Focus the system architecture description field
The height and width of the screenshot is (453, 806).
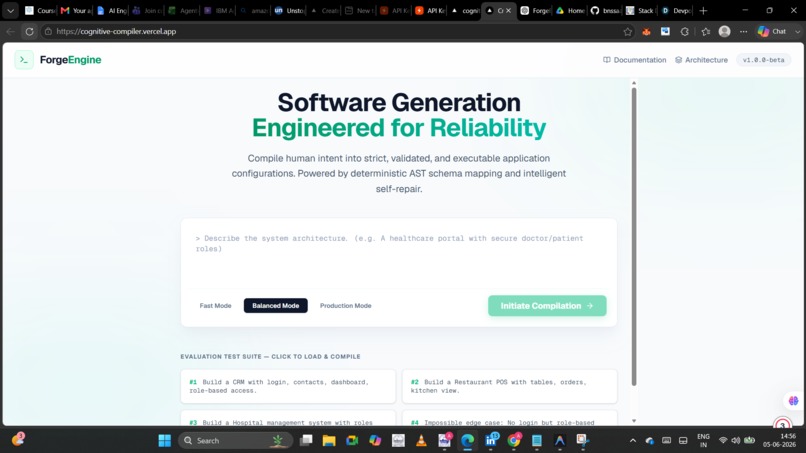[398, 257]
